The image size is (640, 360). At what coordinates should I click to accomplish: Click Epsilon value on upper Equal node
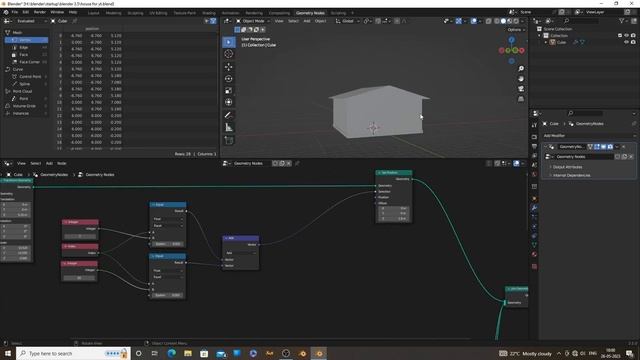pos(168,244)
